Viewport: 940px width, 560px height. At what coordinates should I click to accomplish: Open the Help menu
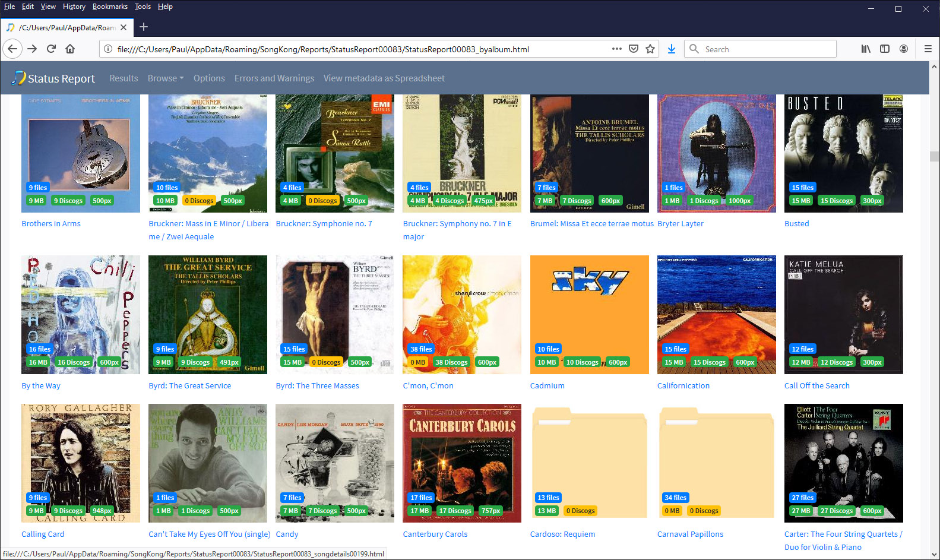(x=165, y=7)
